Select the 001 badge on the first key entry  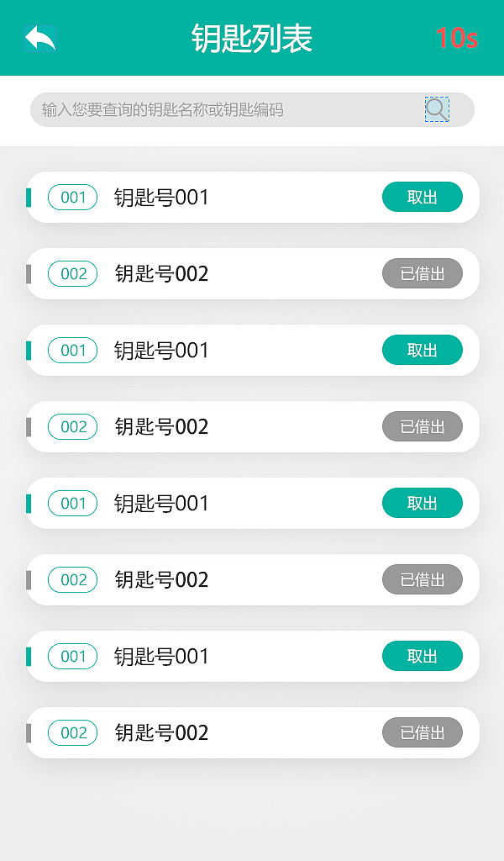72,197
